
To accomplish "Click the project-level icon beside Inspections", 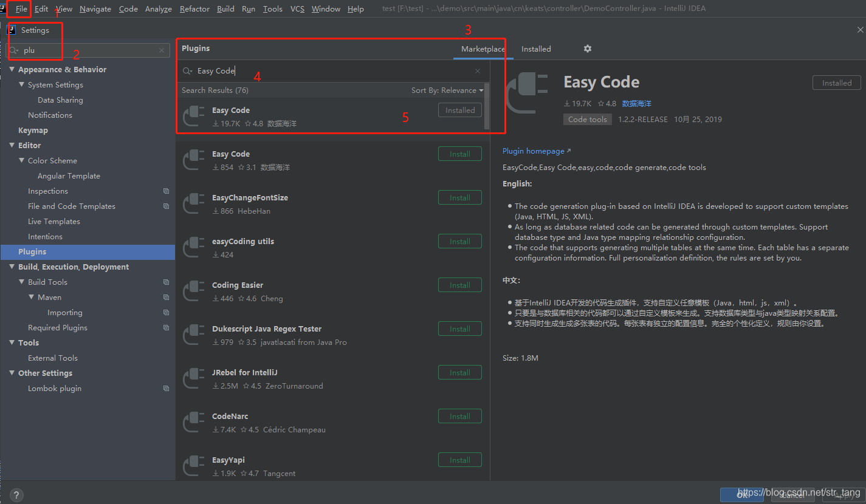I will click(166, 191).
